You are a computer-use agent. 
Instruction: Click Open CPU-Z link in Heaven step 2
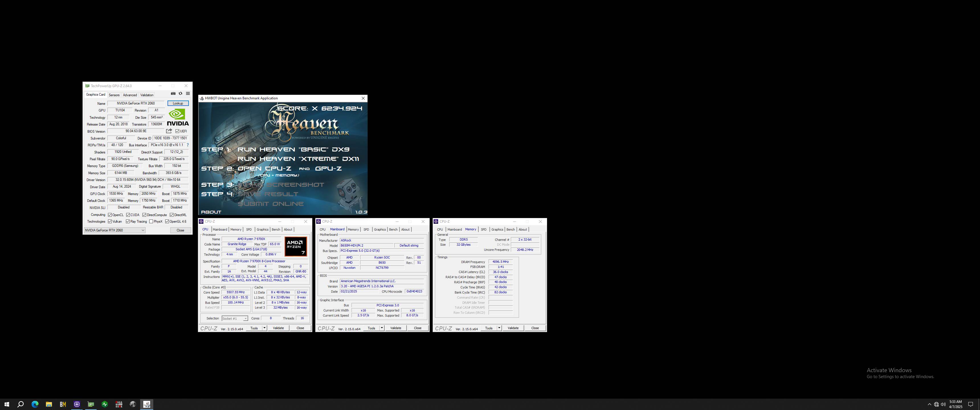pos(264,169)
